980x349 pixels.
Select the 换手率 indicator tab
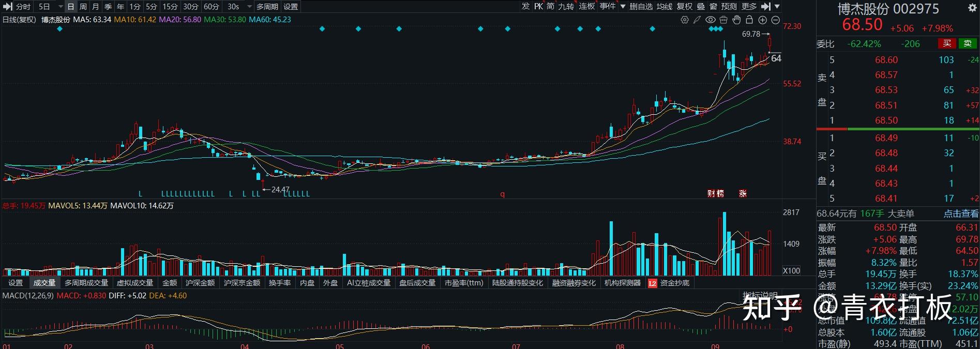click(x=279, y=283)
